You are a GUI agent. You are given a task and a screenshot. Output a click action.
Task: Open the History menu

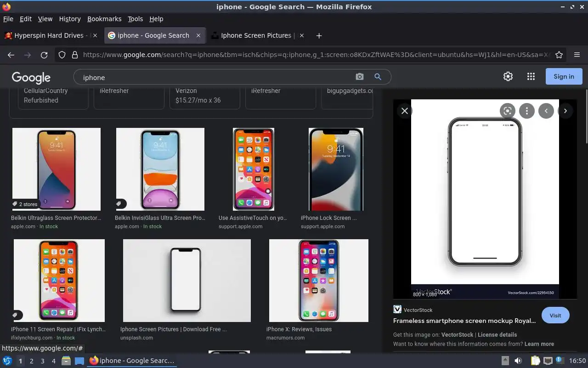point(70,19)
